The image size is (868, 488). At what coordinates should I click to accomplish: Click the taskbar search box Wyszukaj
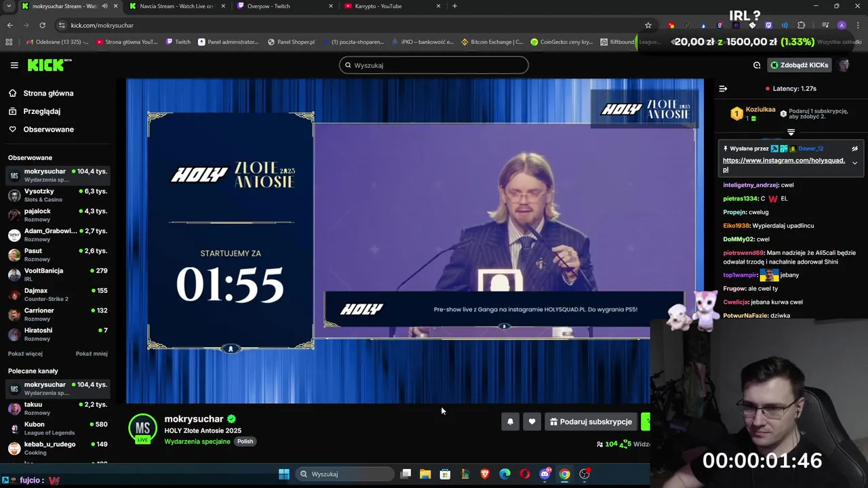tap(344, 474)
